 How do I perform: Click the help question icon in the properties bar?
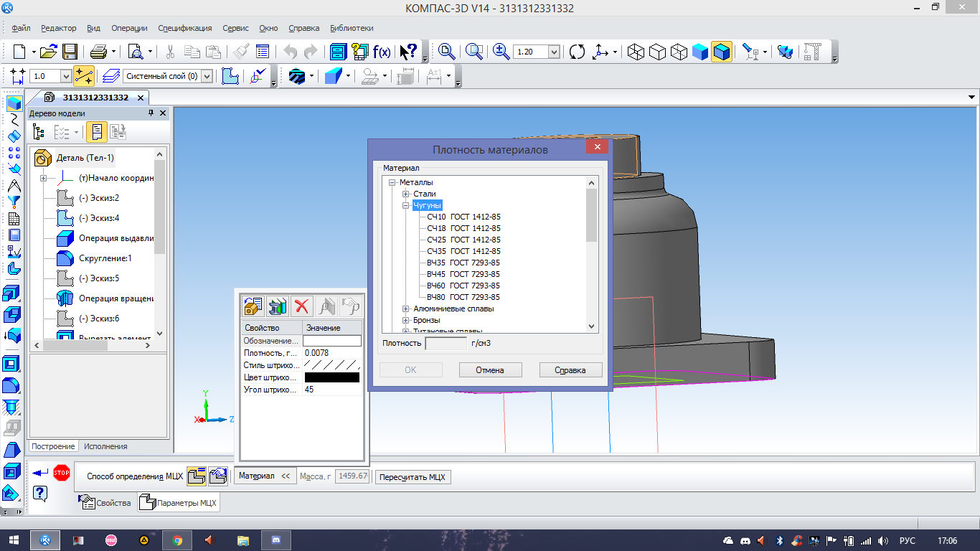(x=40, y=493)
